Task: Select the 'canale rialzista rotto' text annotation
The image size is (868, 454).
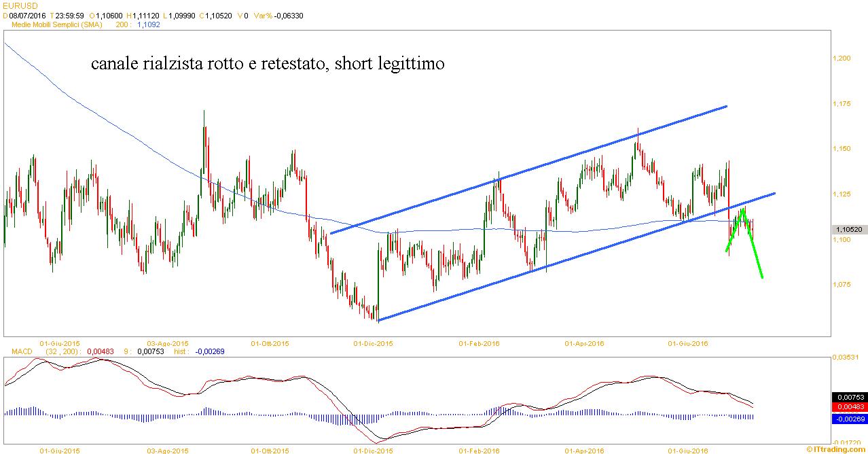Action: pyautogui.click(x=268, y=65)
